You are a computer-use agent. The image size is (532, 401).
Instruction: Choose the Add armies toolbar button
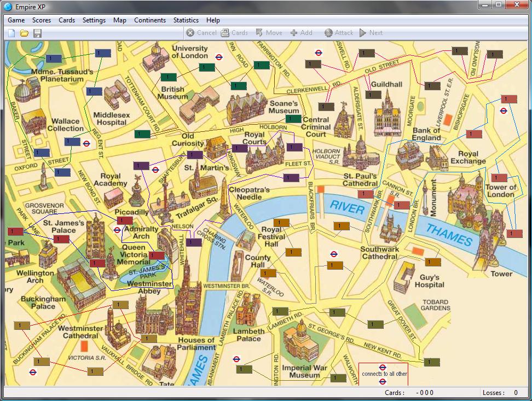[x=301, y=33]
